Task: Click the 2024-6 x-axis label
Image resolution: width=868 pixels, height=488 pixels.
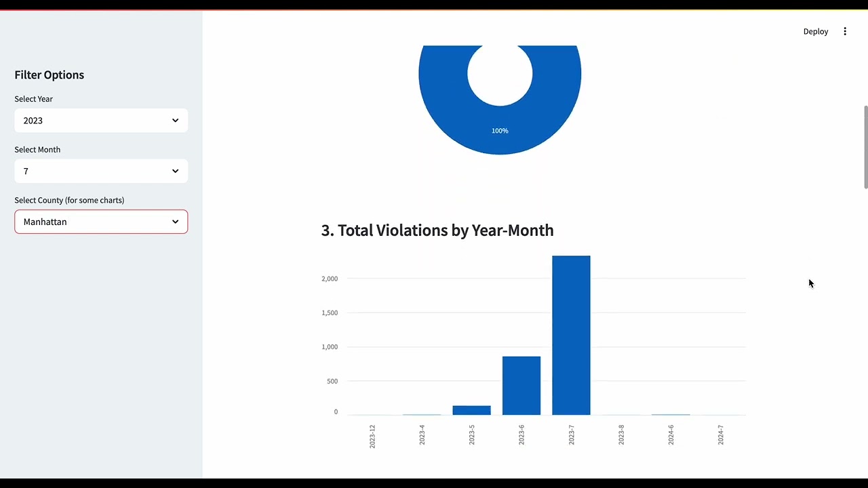Action: click(x=671, y=434)
